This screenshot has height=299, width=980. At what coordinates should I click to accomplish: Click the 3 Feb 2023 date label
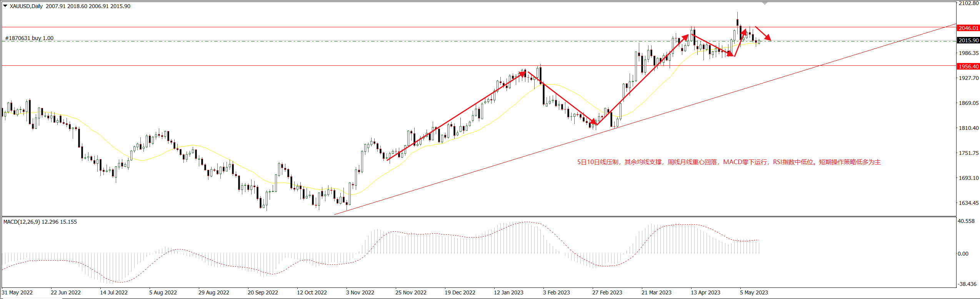557,292
